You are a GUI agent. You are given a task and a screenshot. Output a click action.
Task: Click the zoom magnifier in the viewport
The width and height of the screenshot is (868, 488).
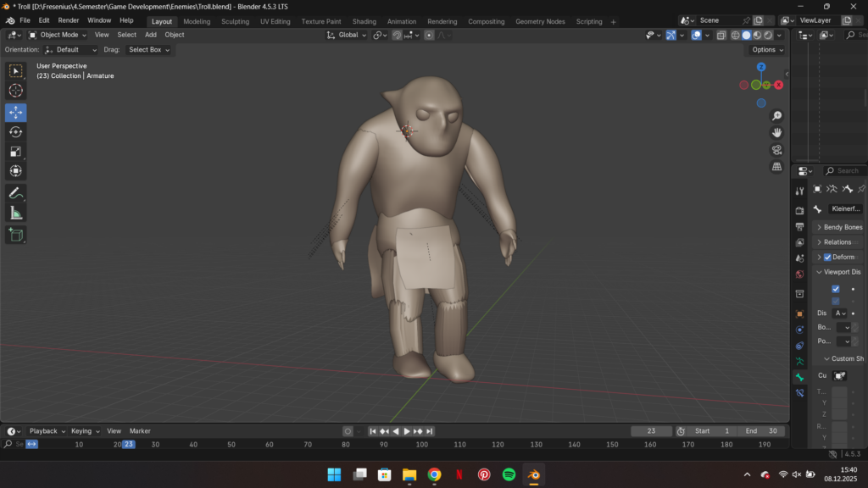776,116
